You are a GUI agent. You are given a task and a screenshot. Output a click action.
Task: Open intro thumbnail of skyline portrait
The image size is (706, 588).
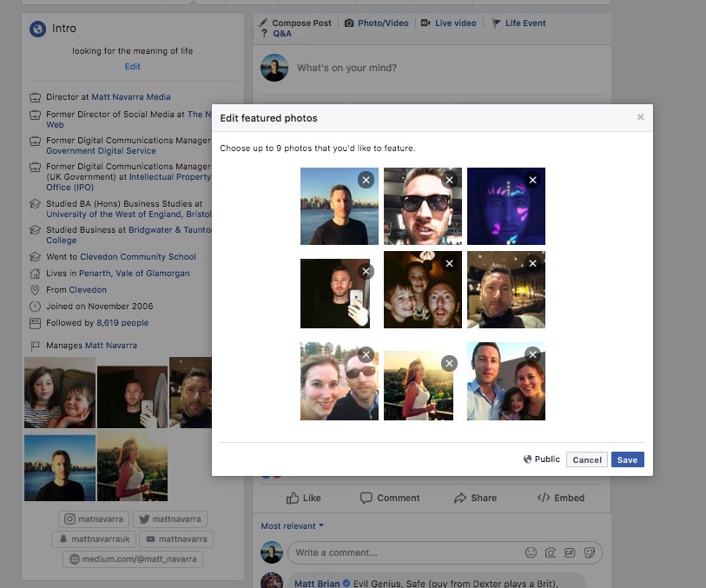(60, 468)
